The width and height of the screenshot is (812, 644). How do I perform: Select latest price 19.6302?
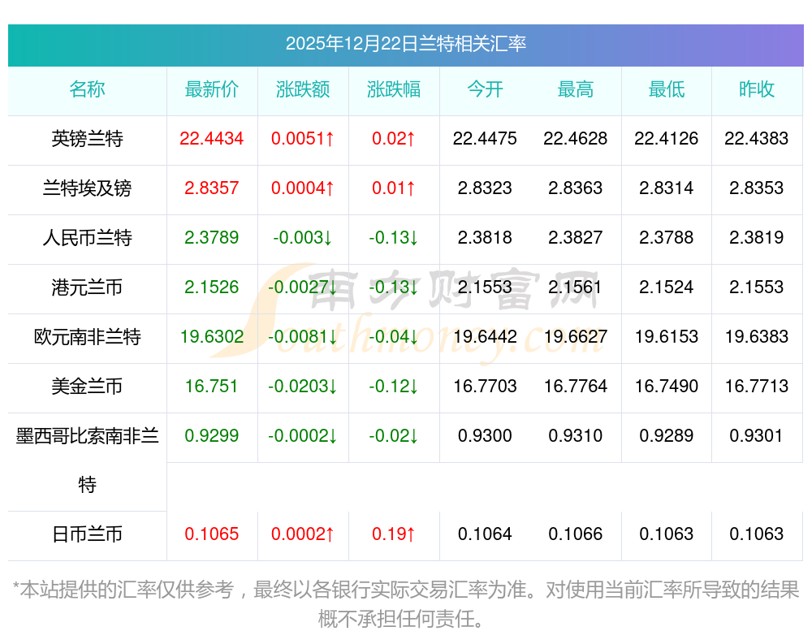(212, 337)
